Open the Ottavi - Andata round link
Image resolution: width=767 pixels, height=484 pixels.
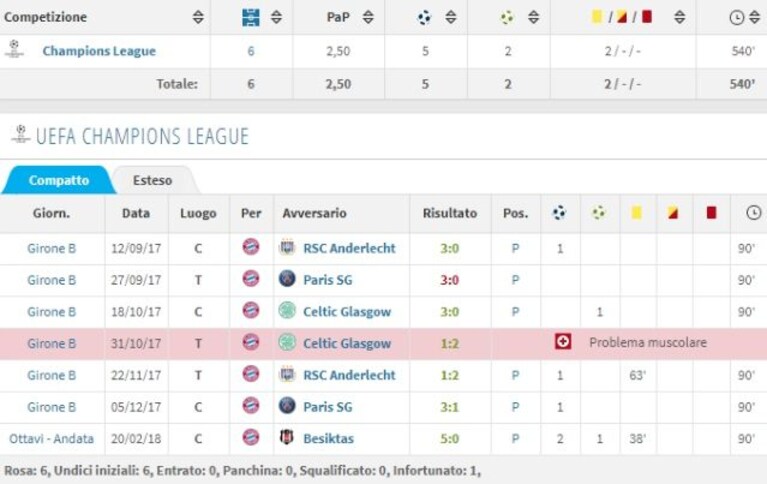click(x=51, y=438)
